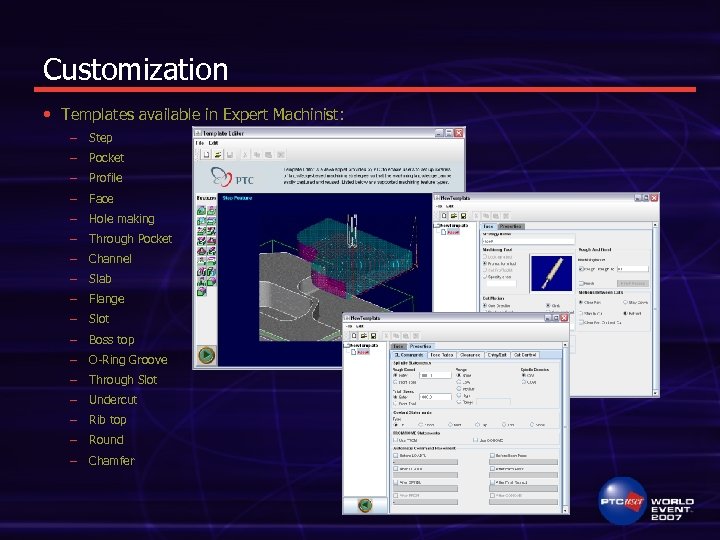Click Delete icon in lower NewTemplate window
The width and height of the screenshot is (720, 540).
coord(416,336)
